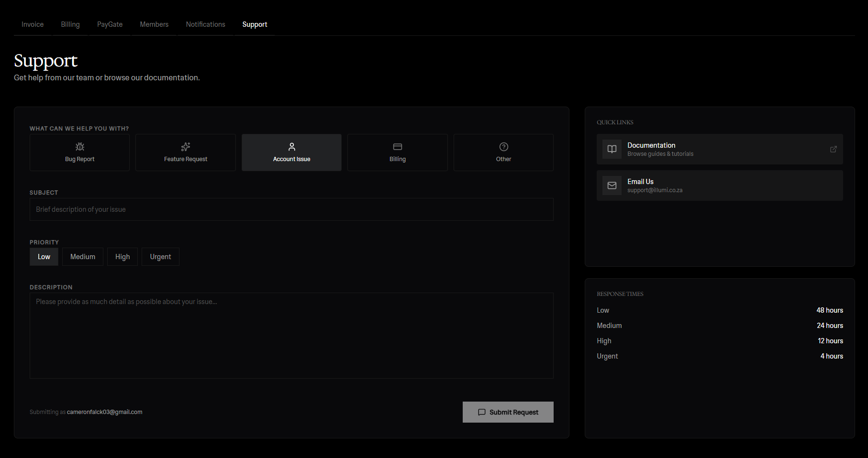Choose the Other question mark icon
868x458 pixels.
click(x=503, y=147)
